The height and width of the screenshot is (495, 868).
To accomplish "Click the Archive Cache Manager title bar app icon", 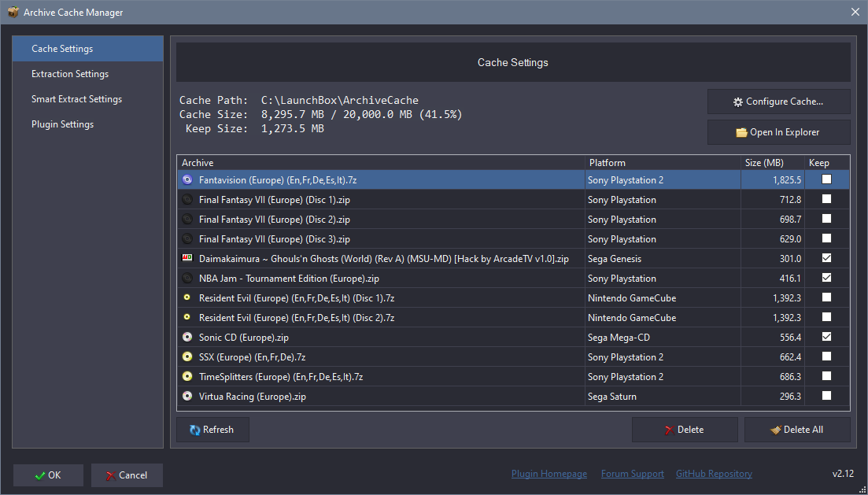I will click(x=12, y=12).
